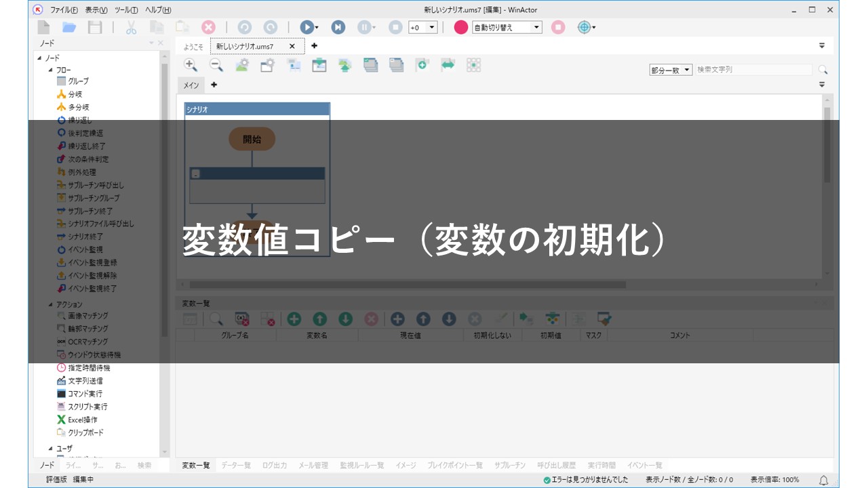This screenshot has height=488, width=868.
Task: Collapse the アクション tree section
Action: point(50,304)
